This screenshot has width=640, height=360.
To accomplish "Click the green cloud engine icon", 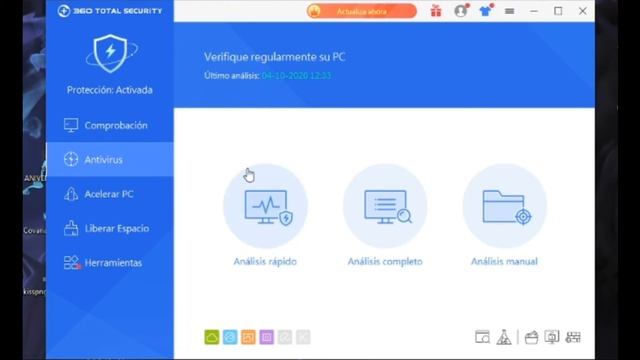I will point(212,337).
